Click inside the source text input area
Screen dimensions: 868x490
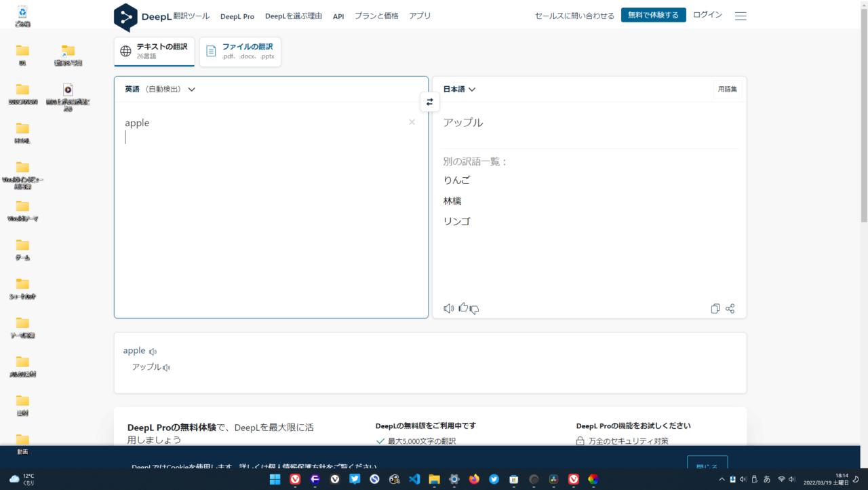point(271,210)
